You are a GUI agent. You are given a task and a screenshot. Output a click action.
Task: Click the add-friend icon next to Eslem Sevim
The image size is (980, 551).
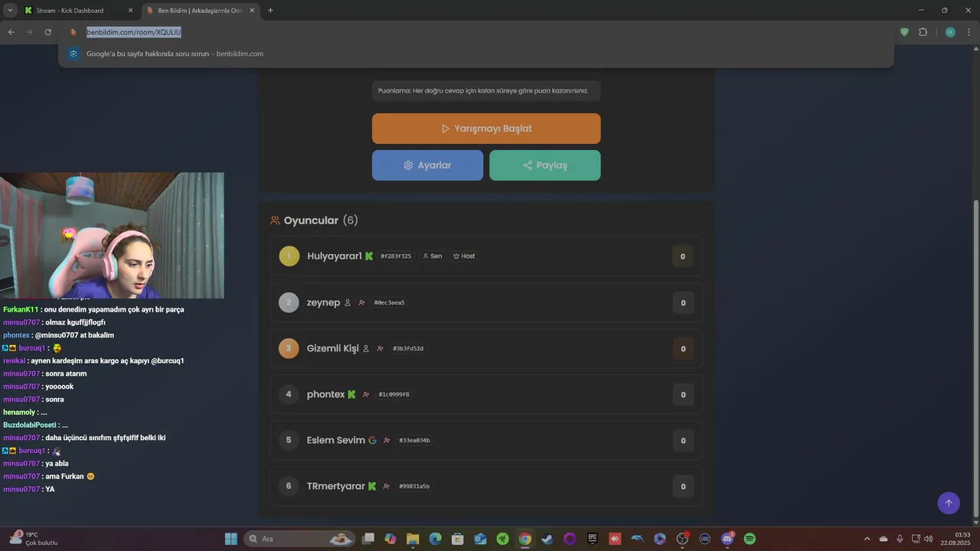[x=387, y=440]
